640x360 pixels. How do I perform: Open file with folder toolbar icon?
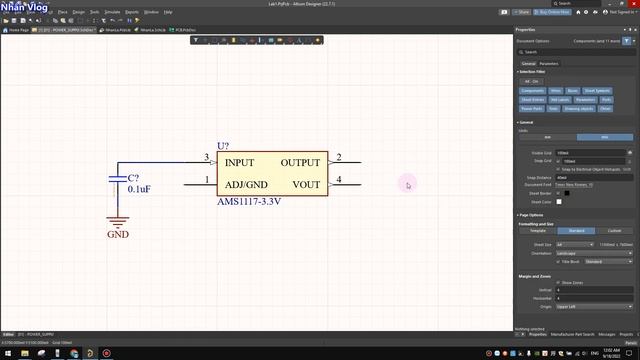click(6, 21)
